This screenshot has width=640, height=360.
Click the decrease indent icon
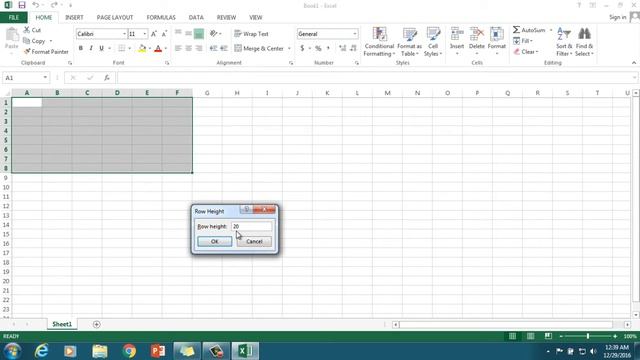click(213, 48)
